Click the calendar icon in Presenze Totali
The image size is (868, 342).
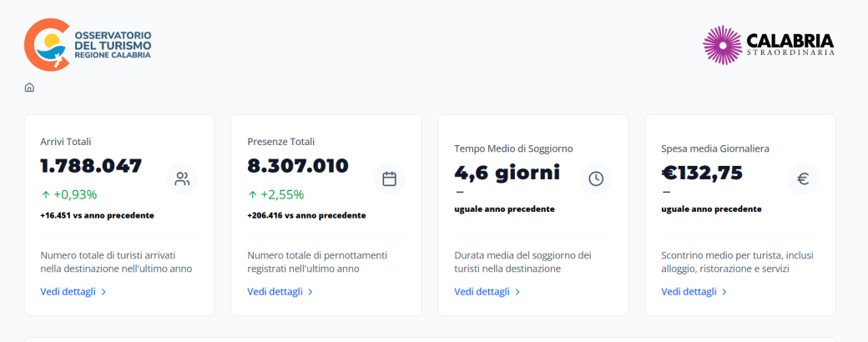pos(389,179)
